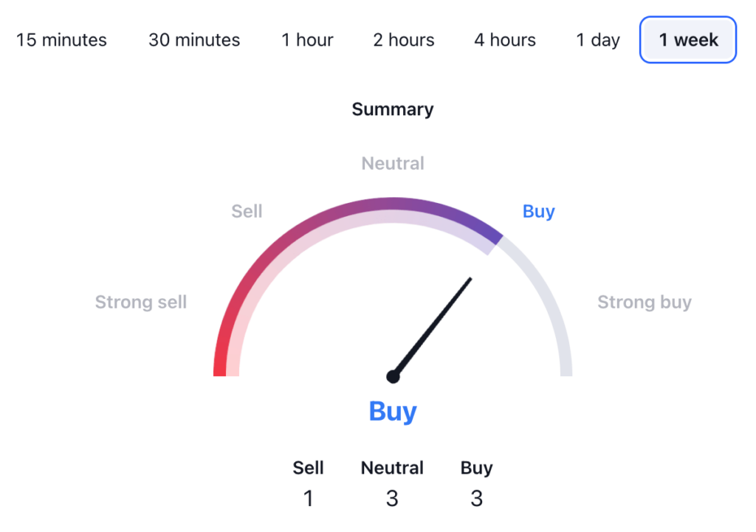Open the 2 hours timeframe tab

tap(403, 40)
